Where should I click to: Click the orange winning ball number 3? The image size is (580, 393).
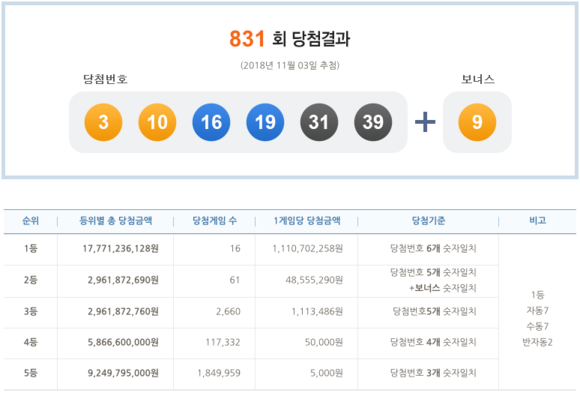(103, 122)
